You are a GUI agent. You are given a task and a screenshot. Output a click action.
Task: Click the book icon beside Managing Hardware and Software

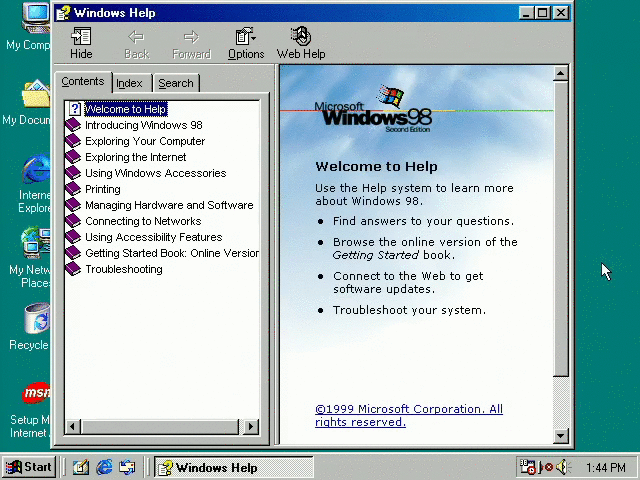click(x=73, y=205)
